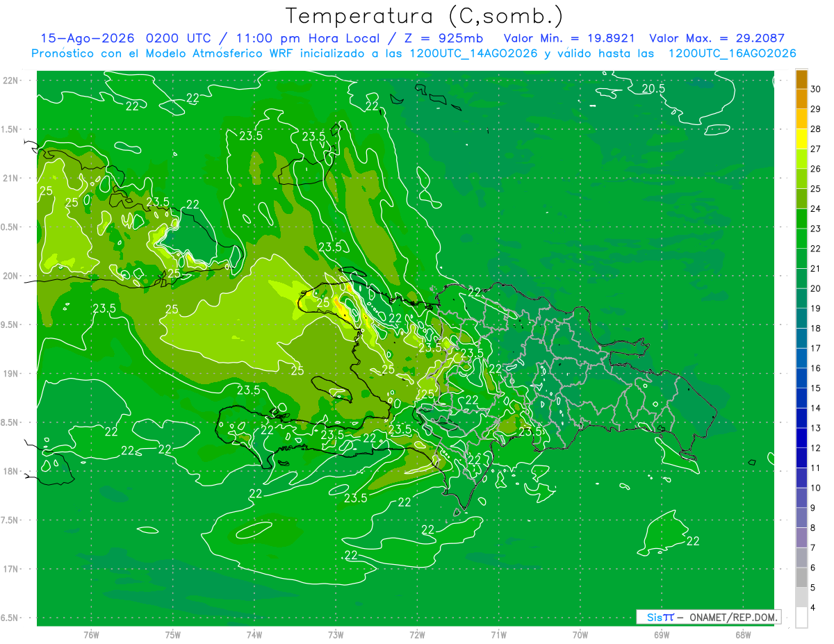
Task: Pick the orange swatch between 28 and 29
Action: pos(801,119)
